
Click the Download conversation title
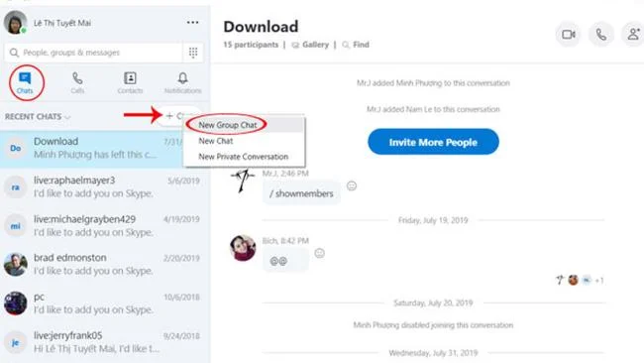(x=261, y=27)
